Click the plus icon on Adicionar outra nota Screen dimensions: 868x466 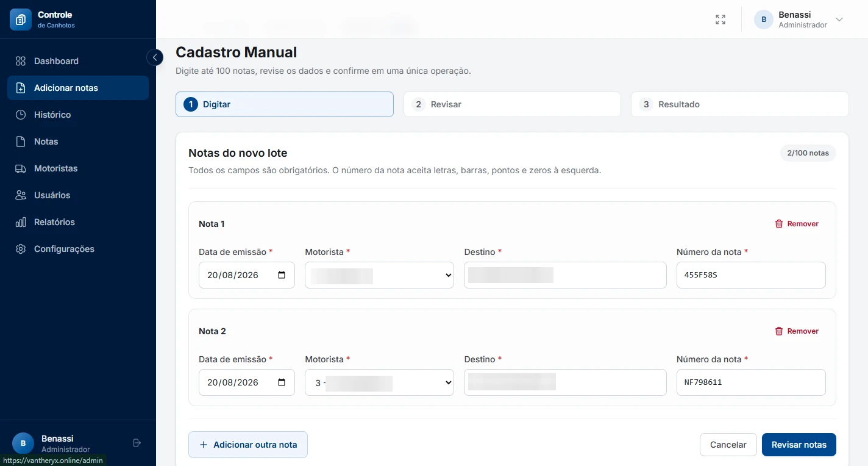(204, 445)
